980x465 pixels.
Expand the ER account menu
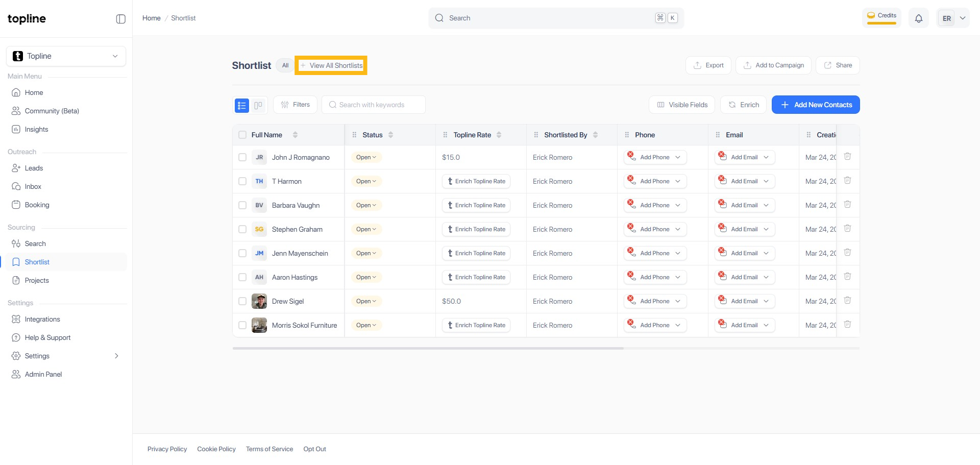click(953, 18)
